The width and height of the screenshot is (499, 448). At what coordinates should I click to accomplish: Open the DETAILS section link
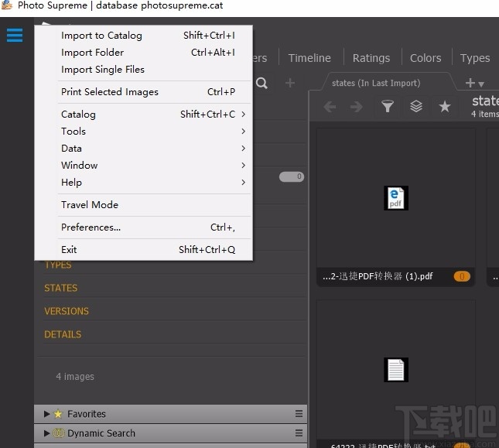pos(63,334)
